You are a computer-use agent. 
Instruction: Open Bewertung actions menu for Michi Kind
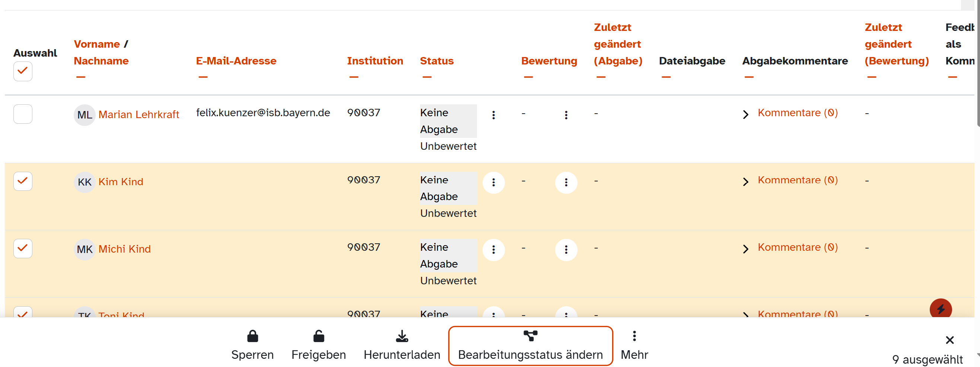566,250
